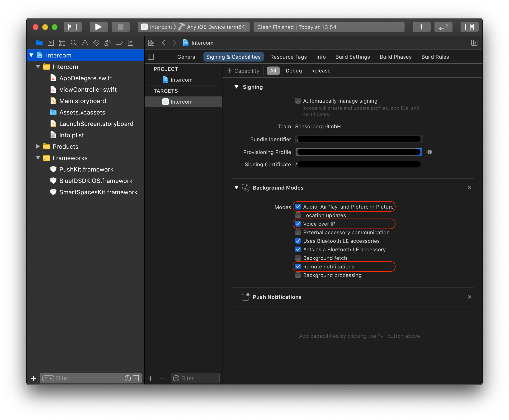This screenshot has height=420, width=509.
Task: Collapse the Frameworks folder
Action: coord(38,158)
